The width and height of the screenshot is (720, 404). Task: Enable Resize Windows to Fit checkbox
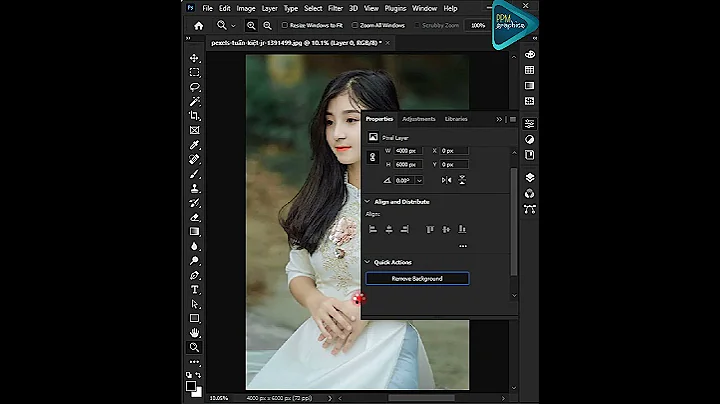(285, 25)
